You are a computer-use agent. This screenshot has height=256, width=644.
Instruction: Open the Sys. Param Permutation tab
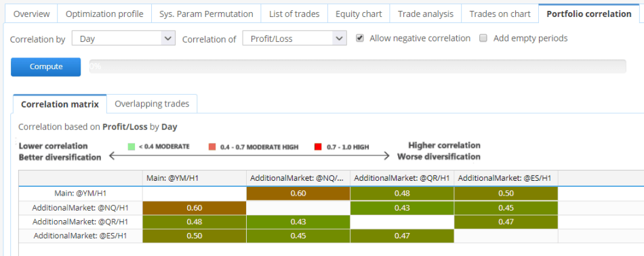[206, 14]
